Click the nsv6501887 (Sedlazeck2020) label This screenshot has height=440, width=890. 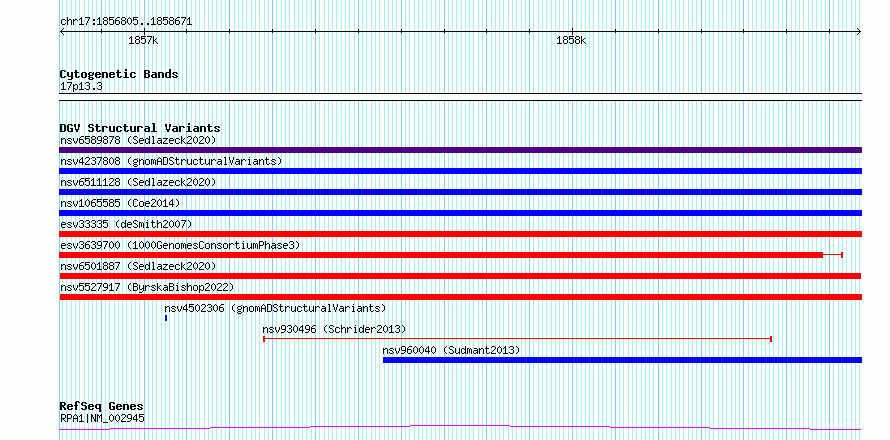[x=138, y=266]
